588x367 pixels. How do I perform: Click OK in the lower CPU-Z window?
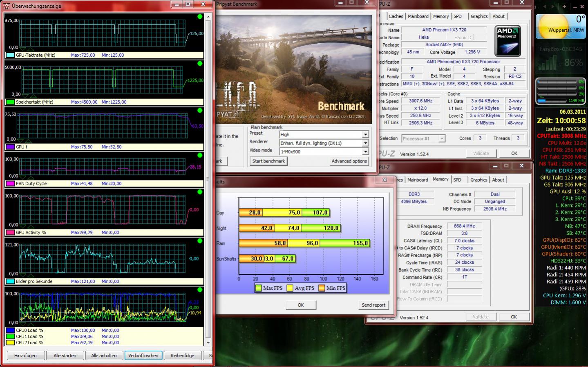(514, 317)
